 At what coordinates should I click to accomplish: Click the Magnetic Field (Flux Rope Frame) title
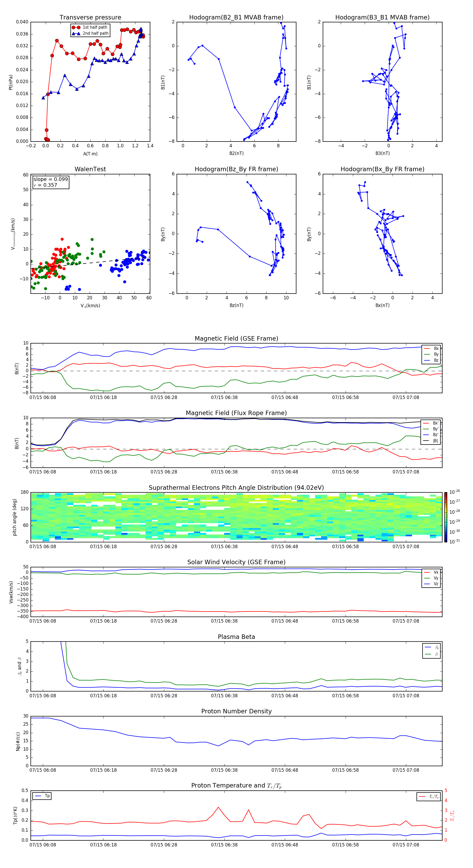[236, 413]
